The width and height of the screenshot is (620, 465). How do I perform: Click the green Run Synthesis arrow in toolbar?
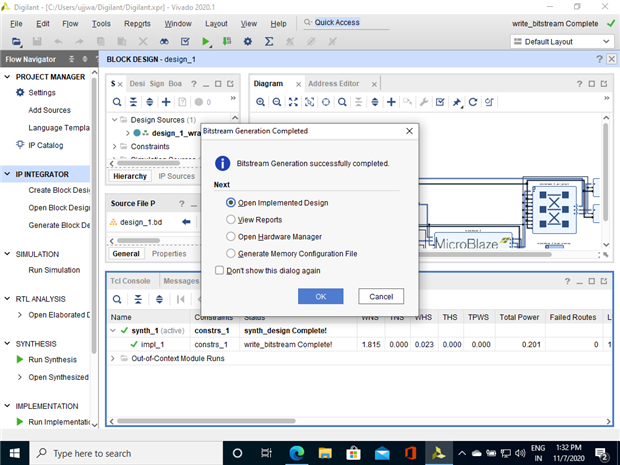(205, 42)
